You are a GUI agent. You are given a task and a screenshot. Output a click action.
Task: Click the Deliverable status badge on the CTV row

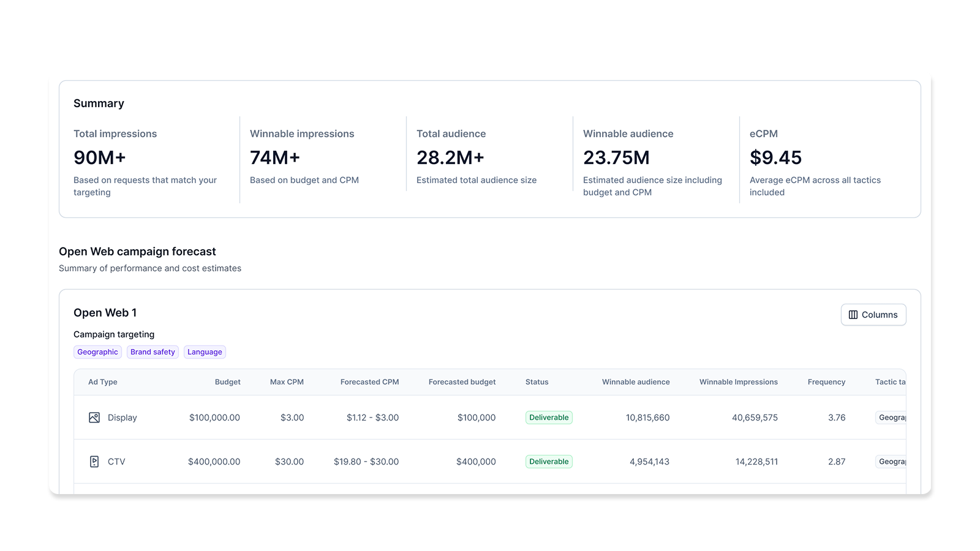point(548,461)
